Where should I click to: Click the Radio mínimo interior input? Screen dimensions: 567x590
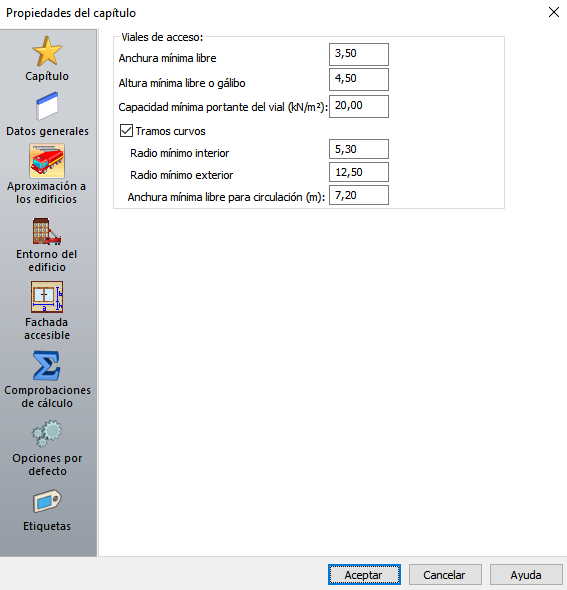(359, 149)
